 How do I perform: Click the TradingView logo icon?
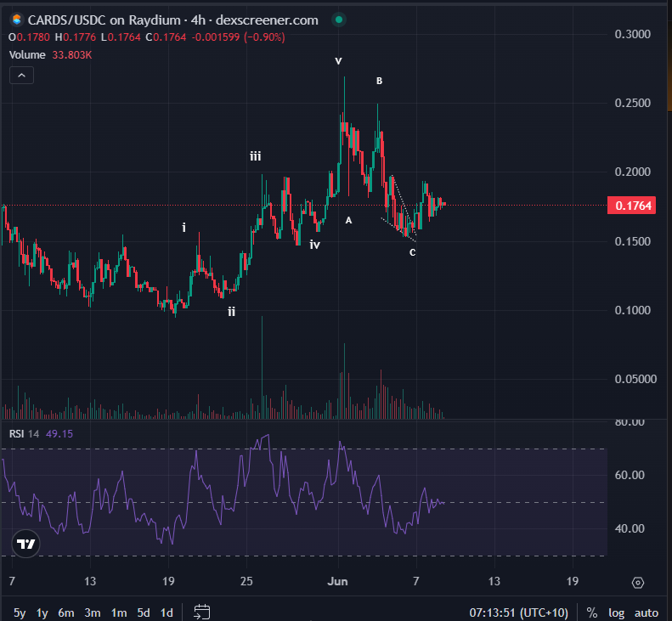pos(25,544)
